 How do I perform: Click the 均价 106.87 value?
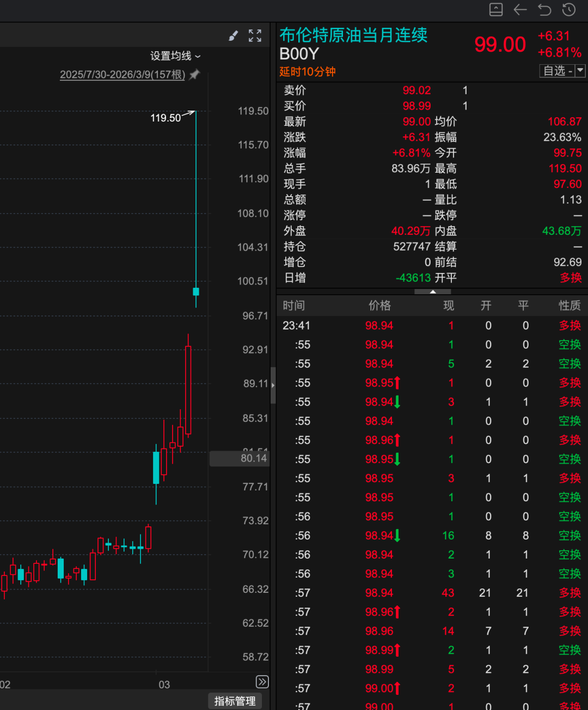tap(565, 122)
